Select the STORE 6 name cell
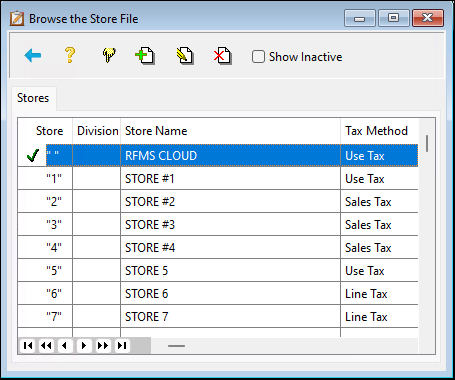This screenshot has height=380, width=455. click(230, 294)
